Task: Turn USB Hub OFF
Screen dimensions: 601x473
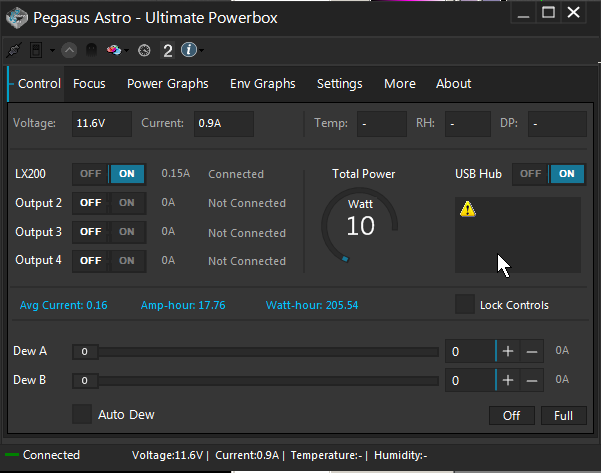Action: point(530,174)
